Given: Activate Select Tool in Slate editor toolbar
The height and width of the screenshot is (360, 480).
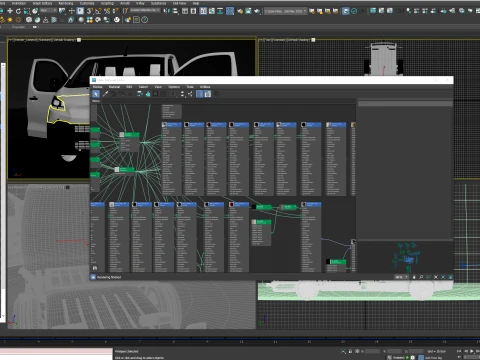Looking at the screenshot, I should (x=96, y=94).
